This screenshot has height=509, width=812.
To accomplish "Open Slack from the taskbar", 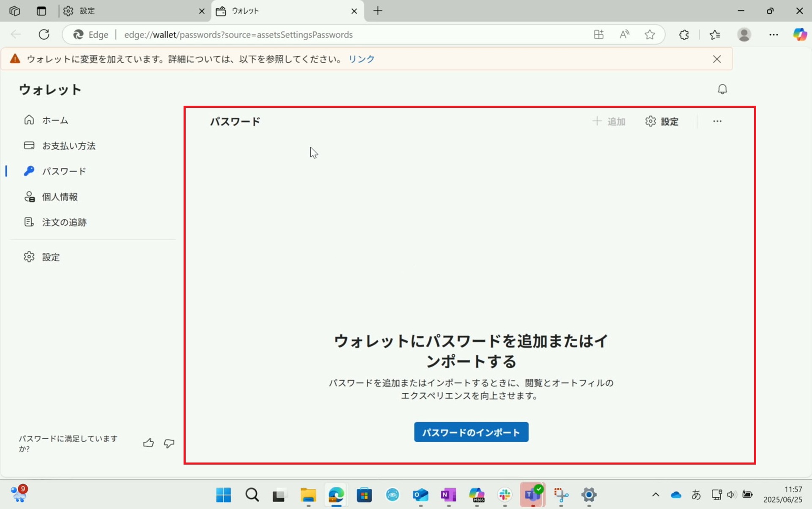I will point(505,495).
